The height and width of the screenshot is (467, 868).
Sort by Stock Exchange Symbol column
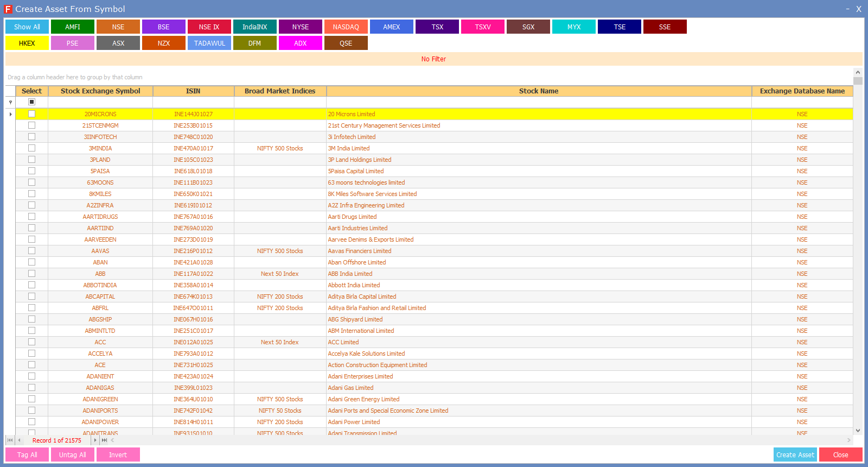pos(100,91)
